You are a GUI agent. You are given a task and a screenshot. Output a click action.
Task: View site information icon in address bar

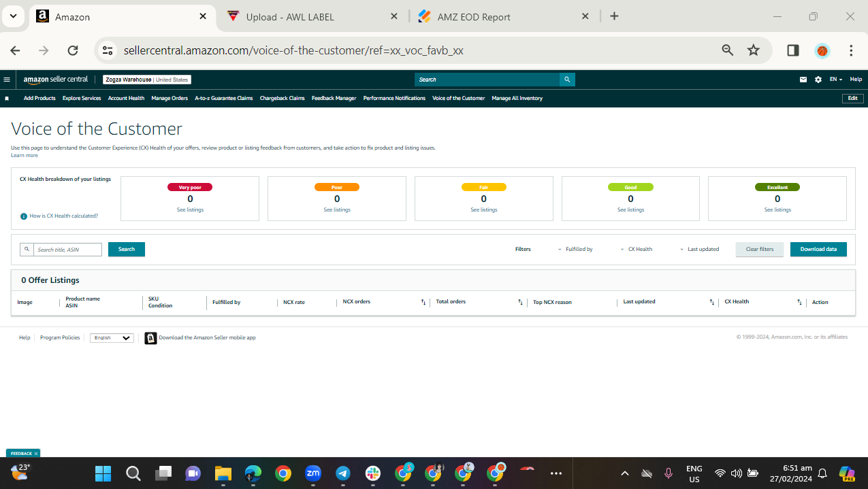coord(108,50)
